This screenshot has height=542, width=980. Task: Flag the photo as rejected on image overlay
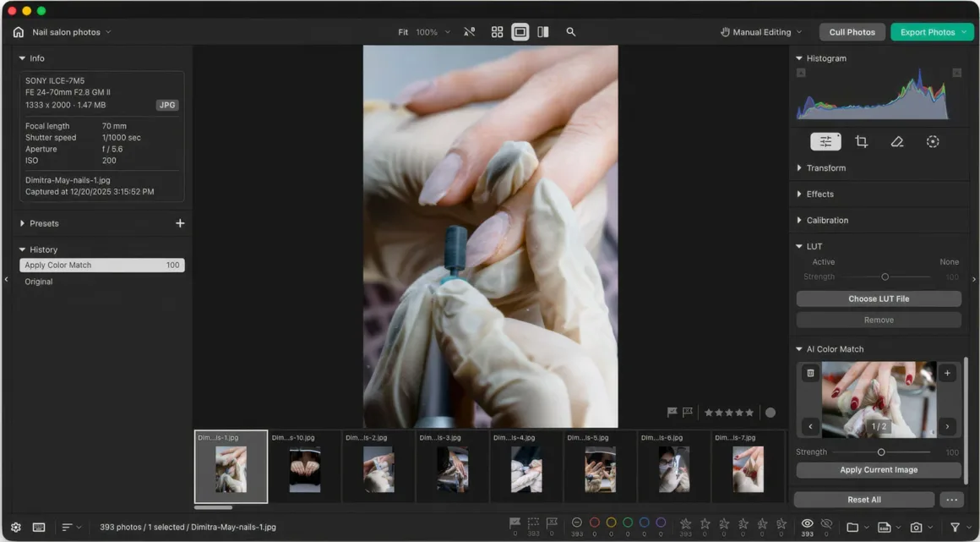(x=689, y=413)
